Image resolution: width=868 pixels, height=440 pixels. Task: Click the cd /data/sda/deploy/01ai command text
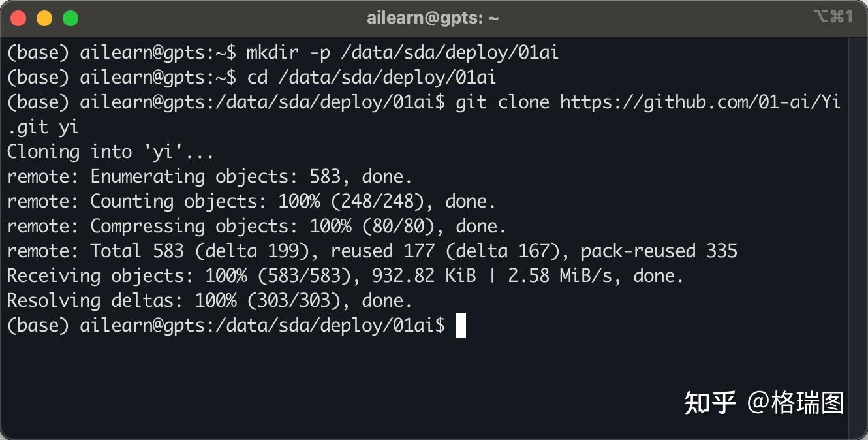click(372, 78)
